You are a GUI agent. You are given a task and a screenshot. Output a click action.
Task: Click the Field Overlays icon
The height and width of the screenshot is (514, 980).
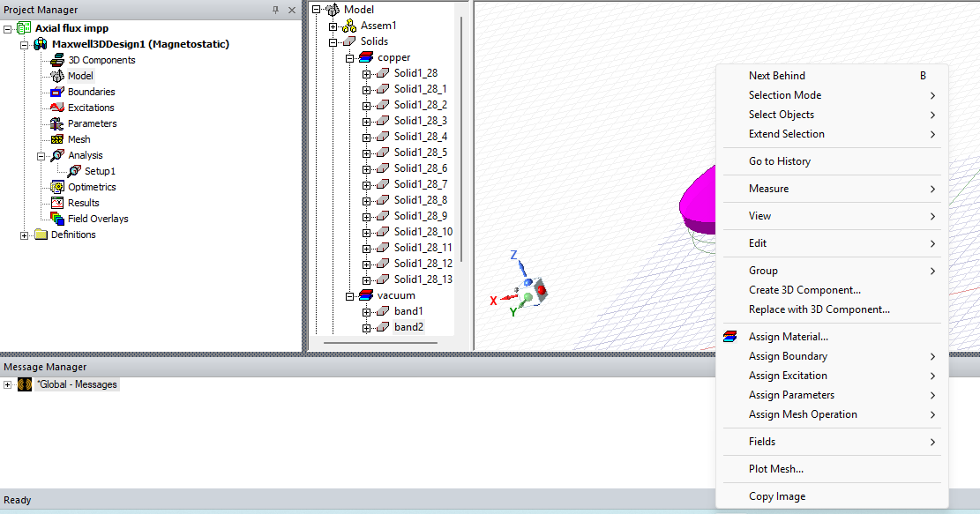tap(56, 219)
